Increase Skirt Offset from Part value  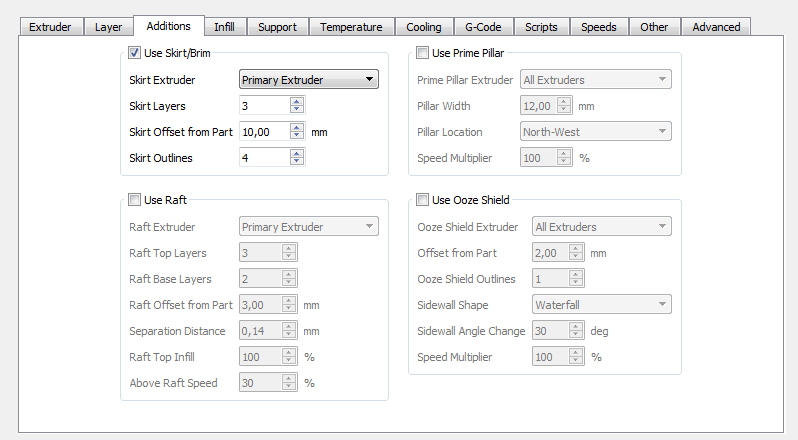coord(296,126)
